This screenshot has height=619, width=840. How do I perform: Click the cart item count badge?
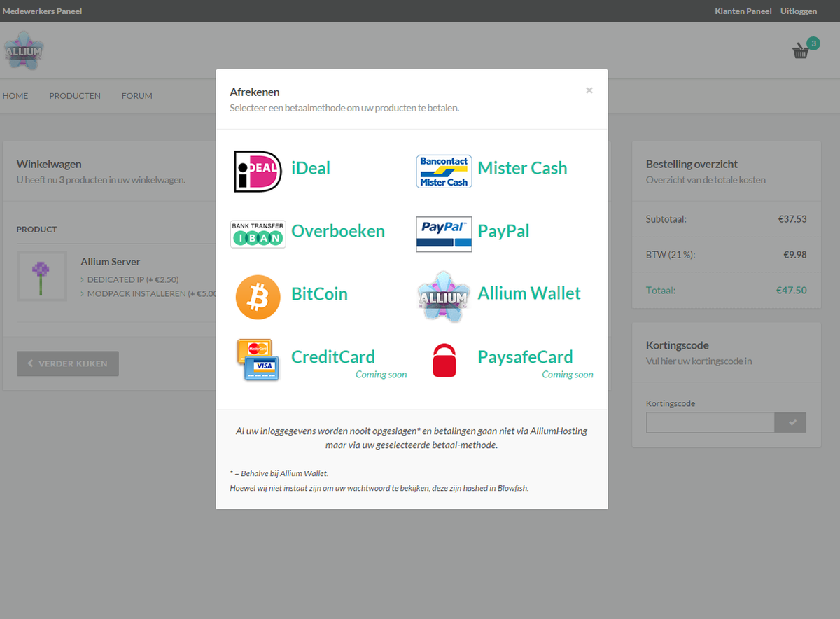(x=813, y=43)
